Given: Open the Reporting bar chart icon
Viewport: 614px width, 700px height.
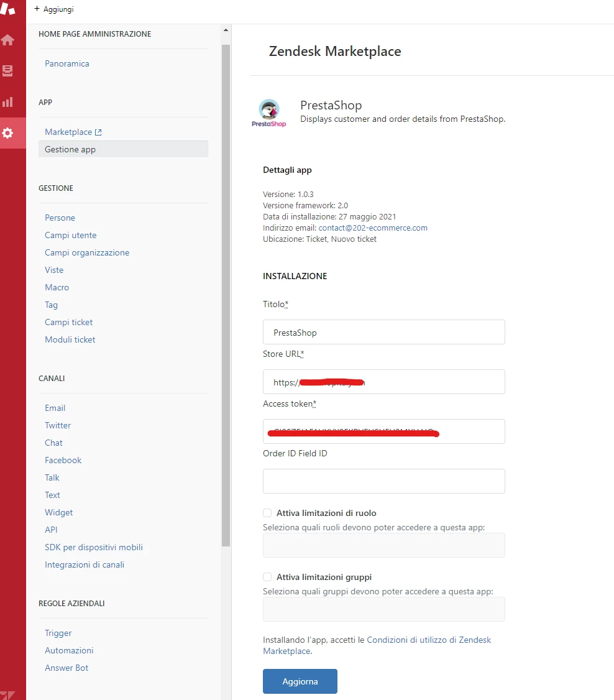Looking at the screenshot, I should 7,102.
